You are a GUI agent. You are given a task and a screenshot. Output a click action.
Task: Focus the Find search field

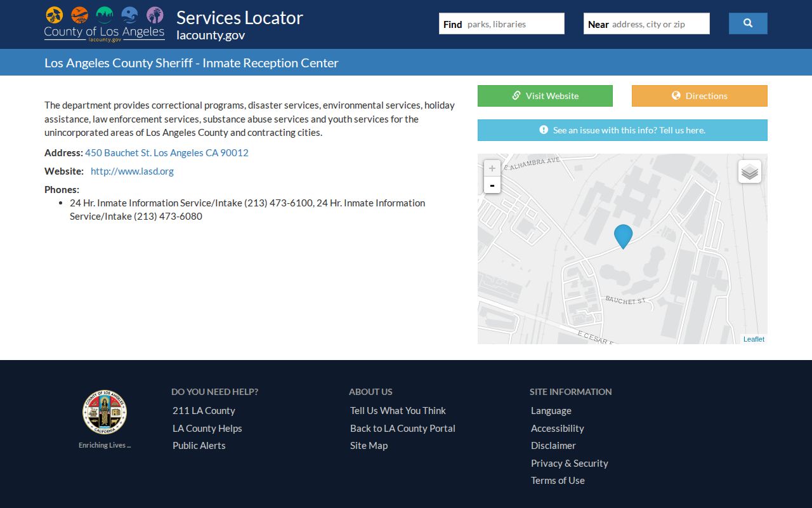click(502, 24)
